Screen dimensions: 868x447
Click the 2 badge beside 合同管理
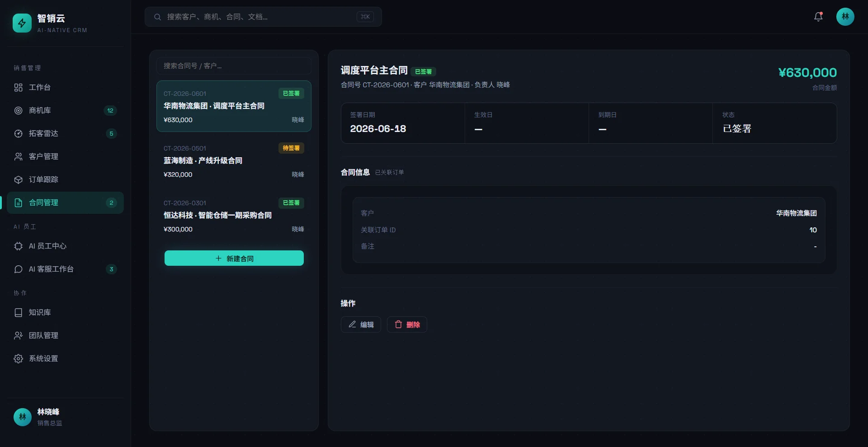click(x=111, y=202)
